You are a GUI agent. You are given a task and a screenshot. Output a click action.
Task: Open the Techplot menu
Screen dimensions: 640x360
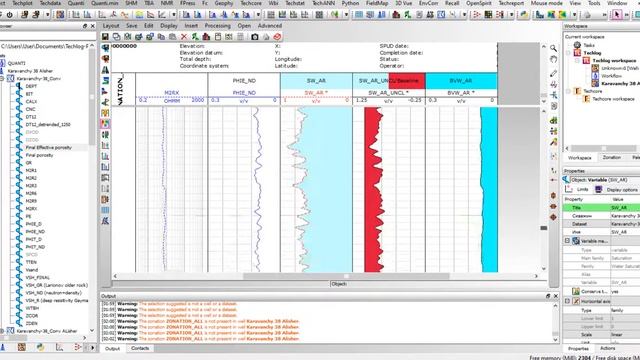click(22, 3)
